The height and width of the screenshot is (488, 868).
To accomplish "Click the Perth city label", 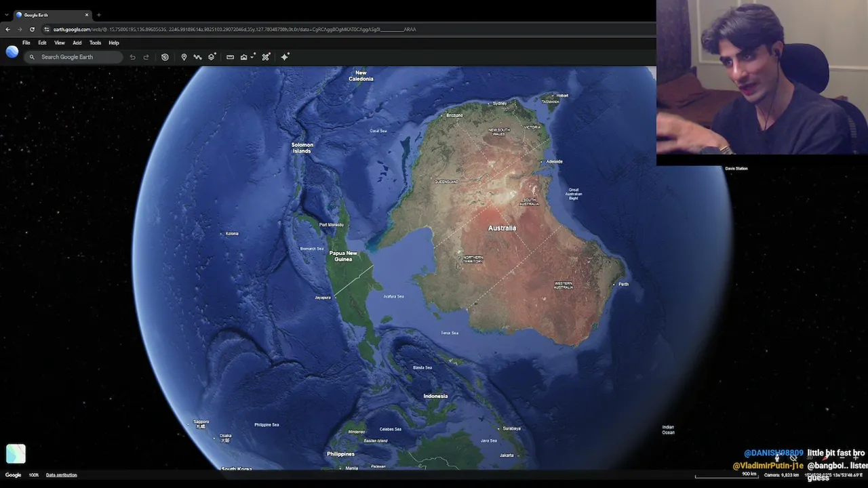I will [x=623, y=284].
